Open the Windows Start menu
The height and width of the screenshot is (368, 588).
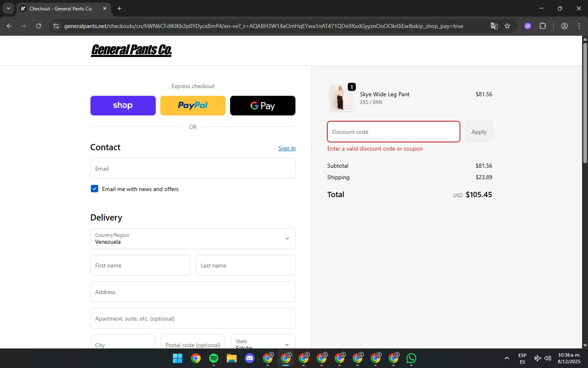click(x=178, y=358)
